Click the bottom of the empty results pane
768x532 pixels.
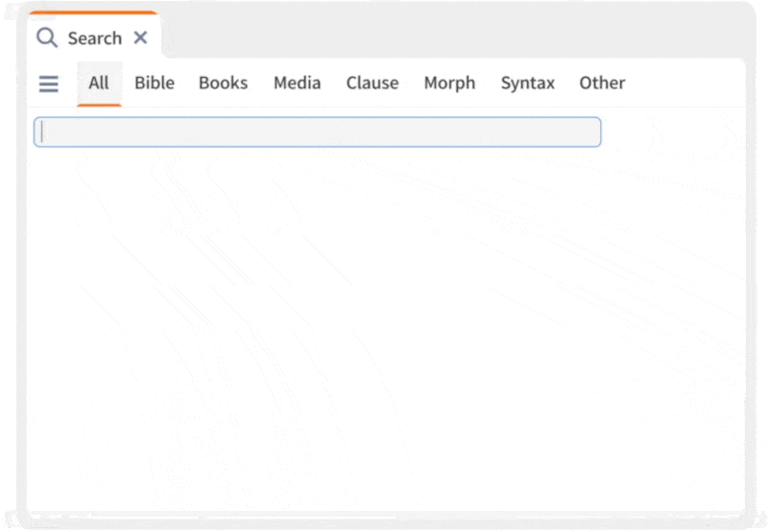[384, 485]
